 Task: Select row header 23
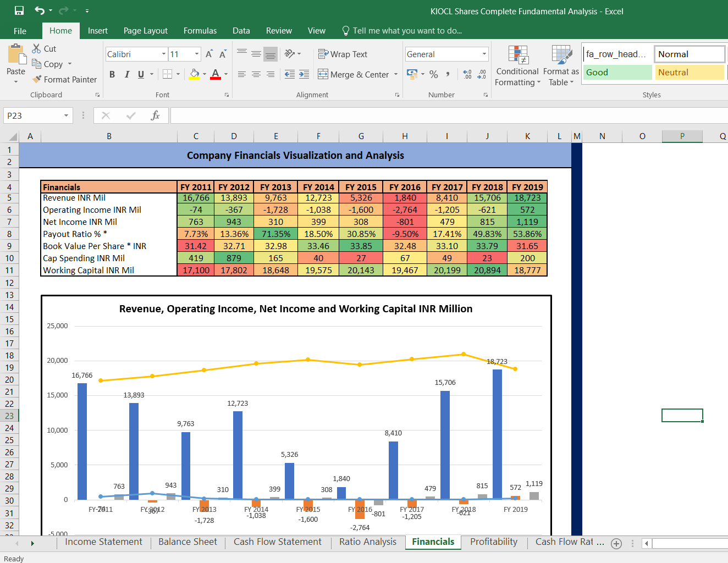(9, 416)
